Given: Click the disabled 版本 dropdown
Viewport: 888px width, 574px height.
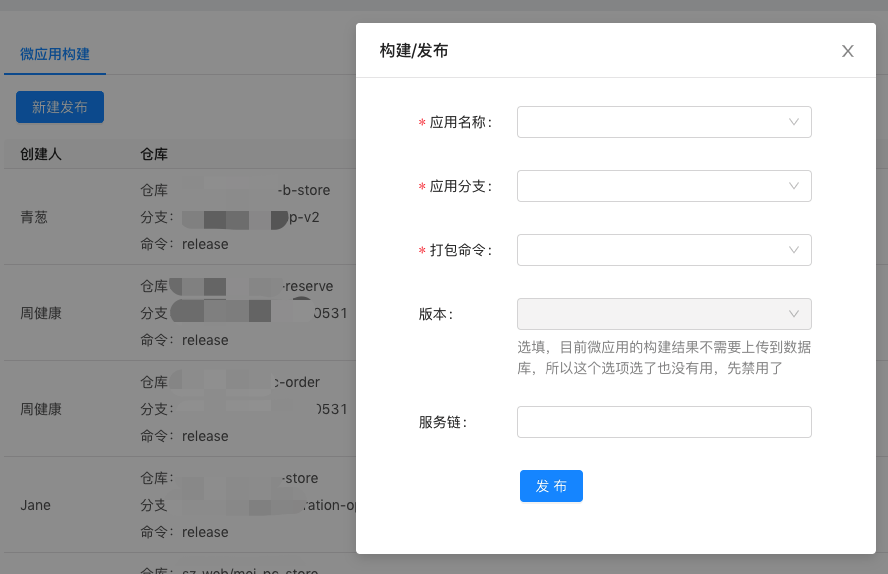Looking at the screenshot, I should [664, 314].
